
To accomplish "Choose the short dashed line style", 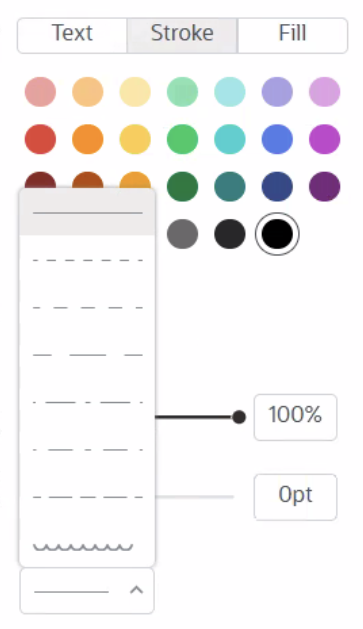I will (87, 260).
